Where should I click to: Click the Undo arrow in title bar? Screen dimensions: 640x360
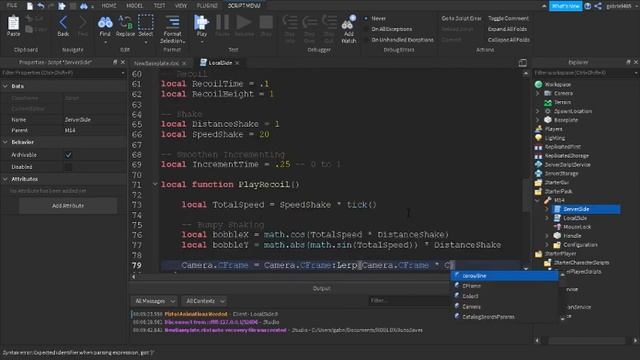click(41, 5)
